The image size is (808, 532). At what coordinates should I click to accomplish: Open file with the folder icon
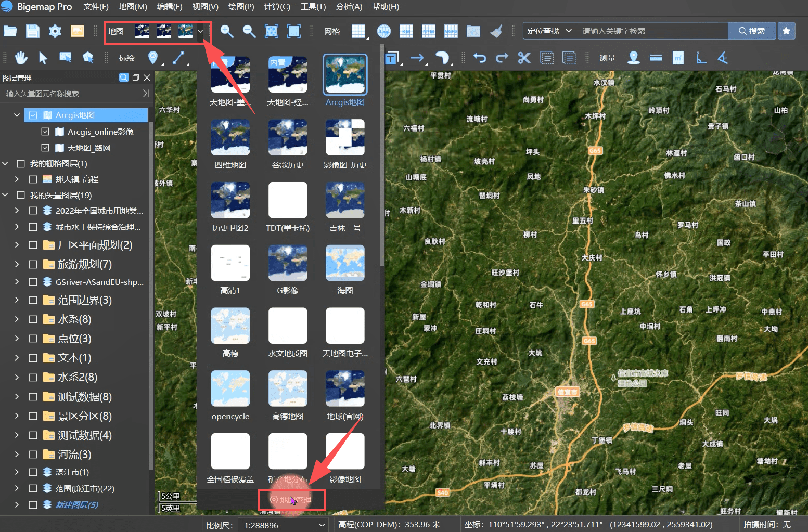tap(10, 31)
